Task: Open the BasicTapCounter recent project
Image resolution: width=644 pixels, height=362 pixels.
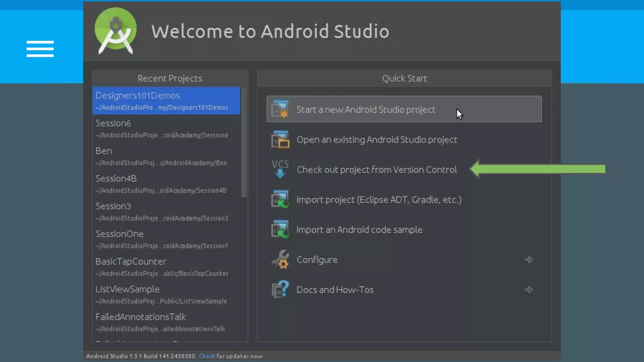Action: (x=166, y=267)
